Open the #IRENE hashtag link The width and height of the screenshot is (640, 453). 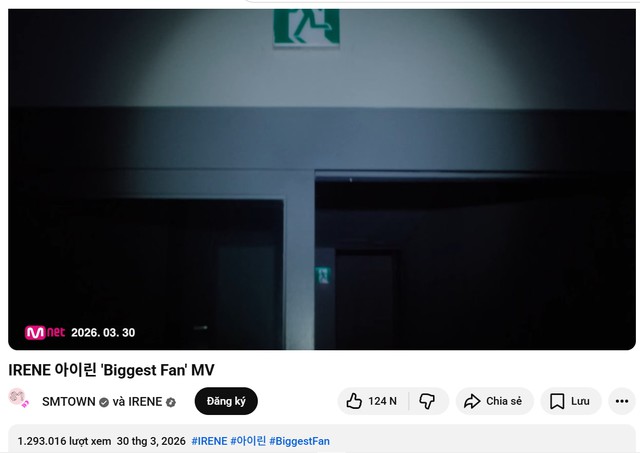coord(209,441)
